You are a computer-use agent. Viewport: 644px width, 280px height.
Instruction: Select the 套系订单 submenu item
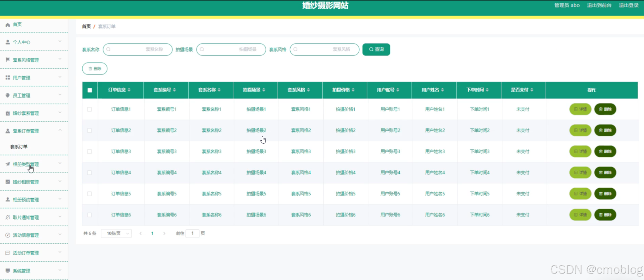tap(19, 147)
